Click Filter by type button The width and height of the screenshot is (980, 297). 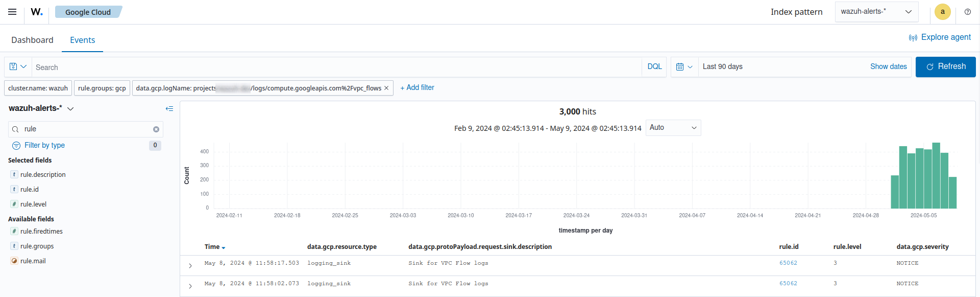44,146
